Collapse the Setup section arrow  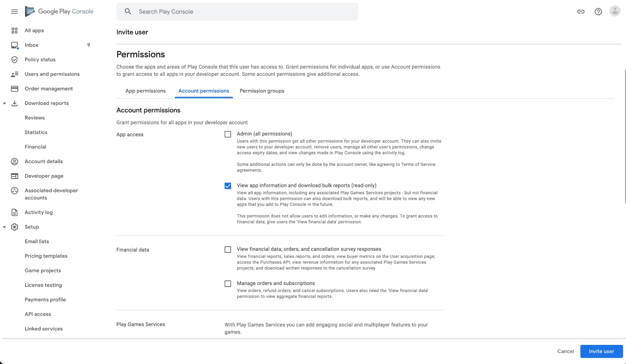click(4, 227)
